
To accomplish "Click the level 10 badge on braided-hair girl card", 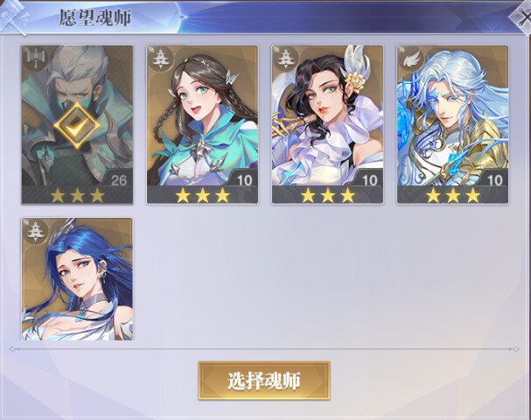I will [x=244, y=179].
